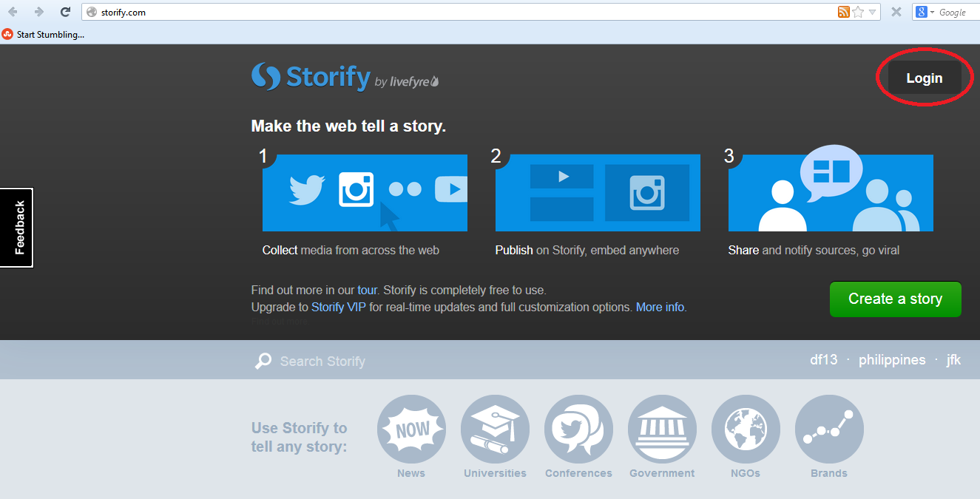Open the Storify VIP link
Image resolution: width=980 pixels, height=499 pixels.
click(x=338, y=307)
